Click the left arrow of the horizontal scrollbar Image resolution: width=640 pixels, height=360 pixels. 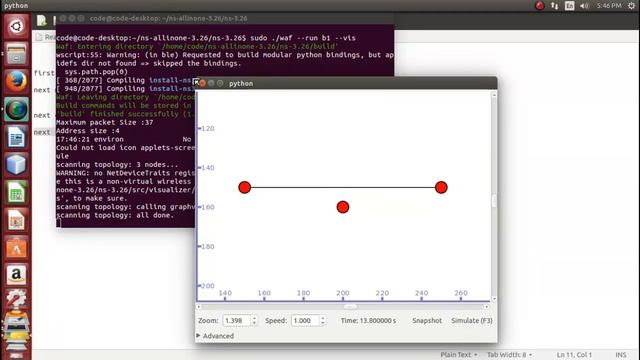pyautogui.click(x=199, y=307)
